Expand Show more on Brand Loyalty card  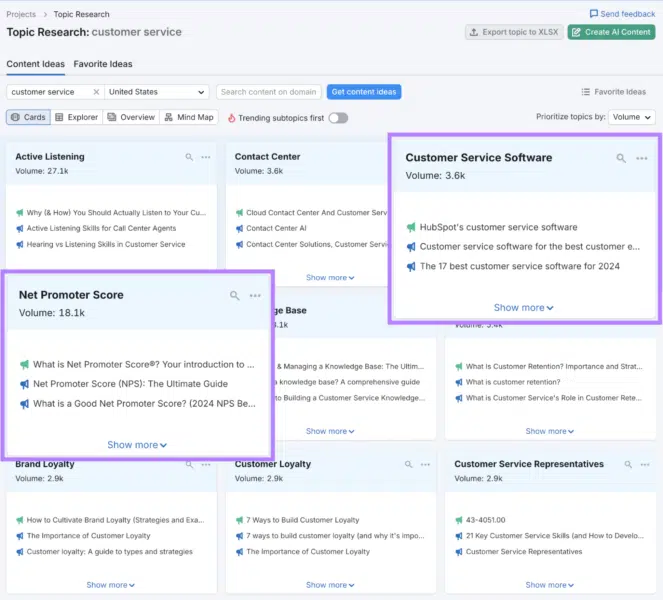tap(110, 585)
